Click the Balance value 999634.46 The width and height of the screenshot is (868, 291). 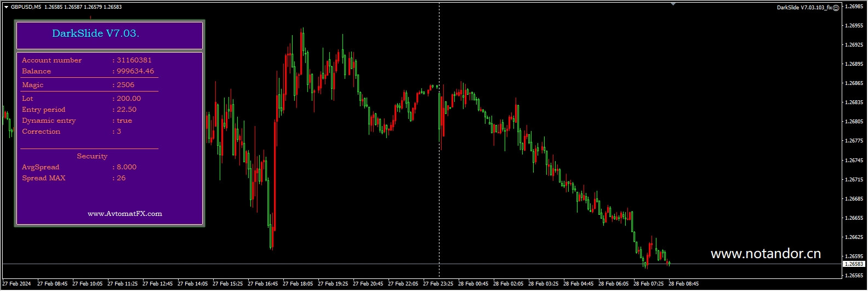click(x=135, y=71)
